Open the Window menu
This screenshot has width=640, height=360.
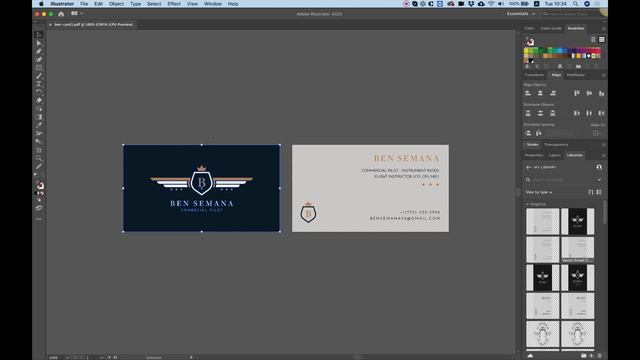(213, 4)
